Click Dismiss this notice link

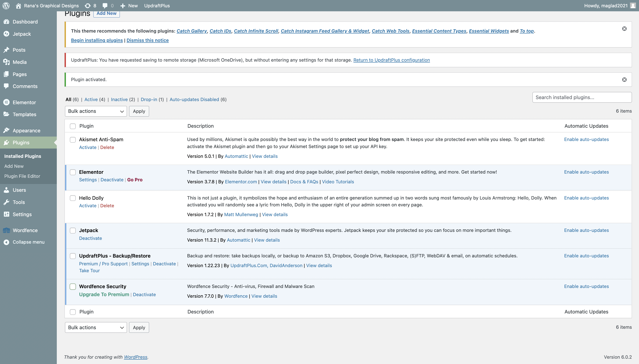pyautogui.click(x=147, y=40)
